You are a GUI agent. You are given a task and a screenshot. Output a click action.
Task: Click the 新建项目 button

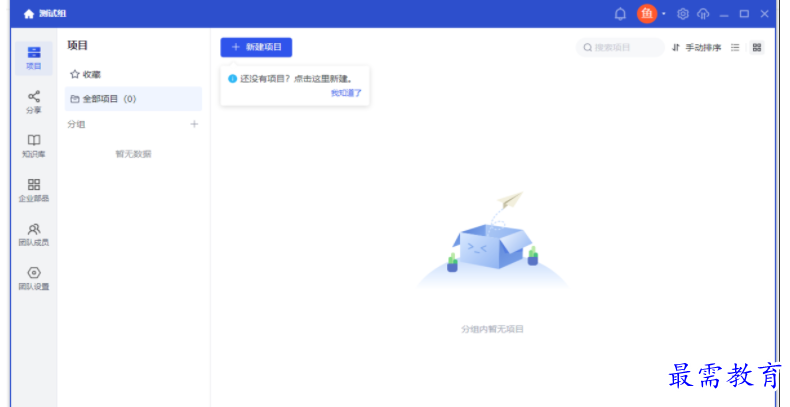(x=256, y=47)
